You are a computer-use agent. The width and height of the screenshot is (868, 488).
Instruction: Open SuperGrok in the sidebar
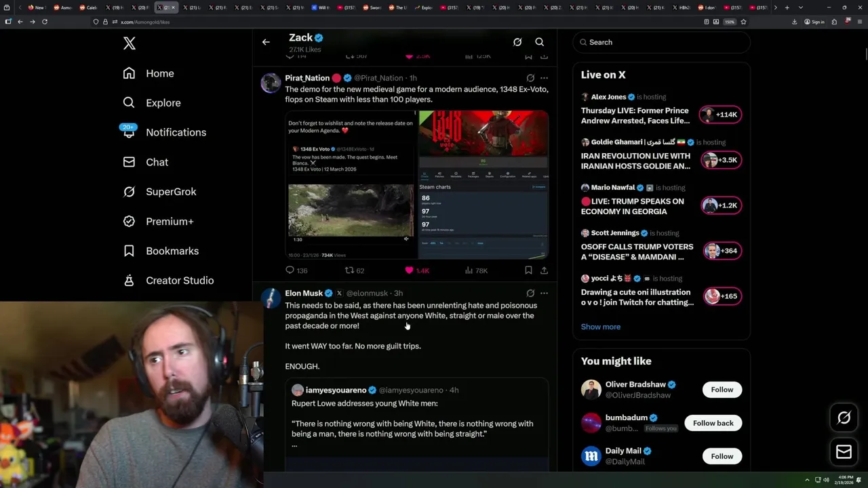click(159, 192)
